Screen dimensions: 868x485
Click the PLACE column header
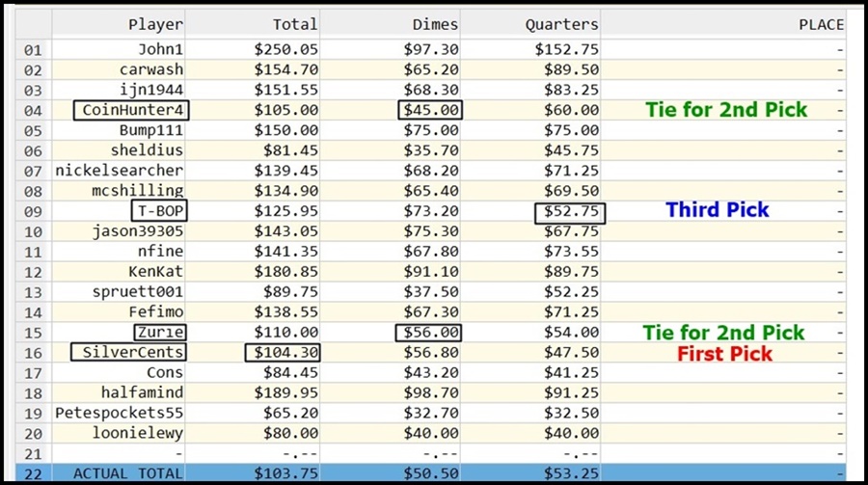(723, 24)
